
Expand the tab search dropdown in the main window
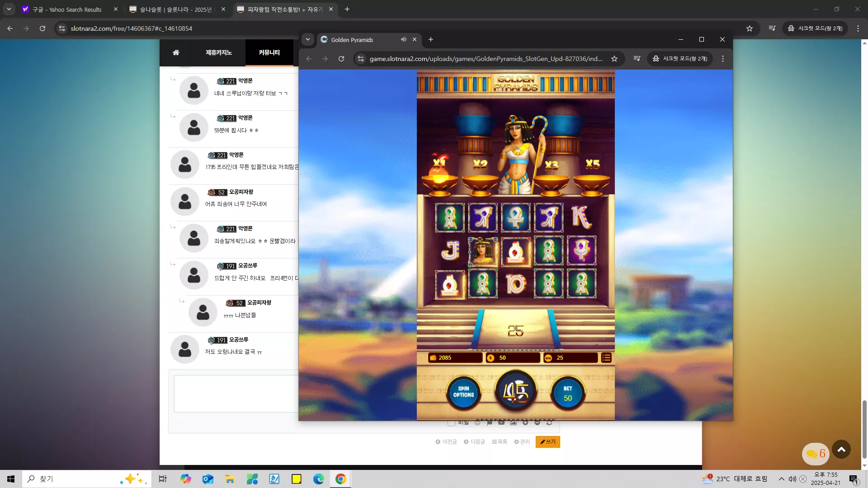pyautogui.click(x=9, y=9)
